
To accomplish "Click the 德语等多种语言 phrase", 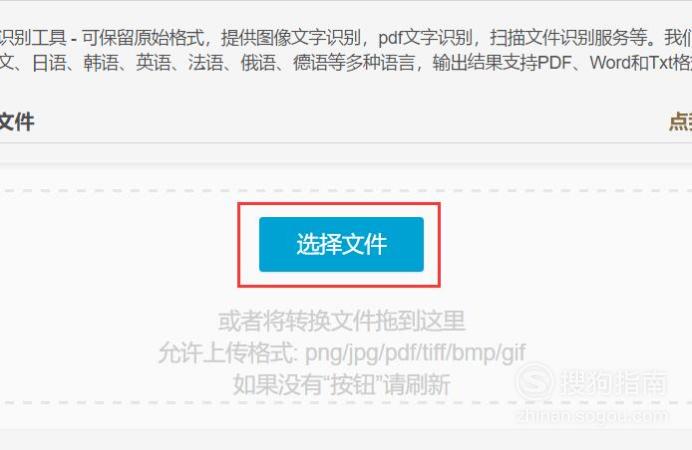I will (x=354, y=63).
